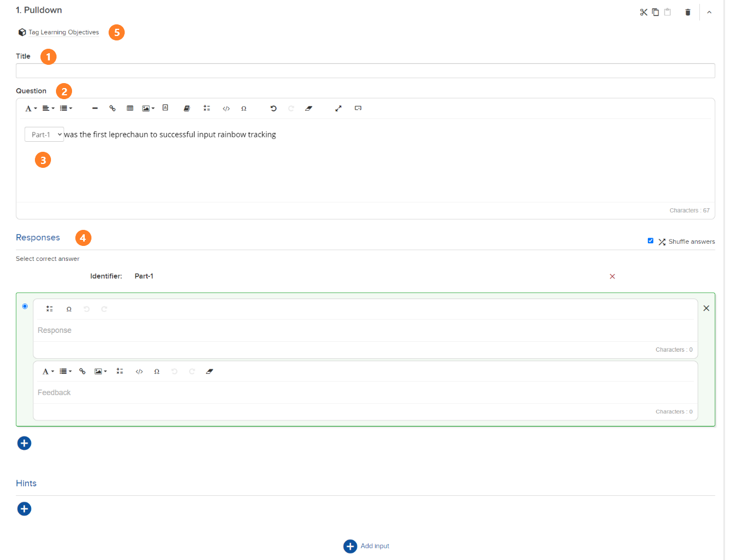The width and height of the screenshot is (752, 560).
Task: Undo in the Response toolbar
Action: point(86,309)
